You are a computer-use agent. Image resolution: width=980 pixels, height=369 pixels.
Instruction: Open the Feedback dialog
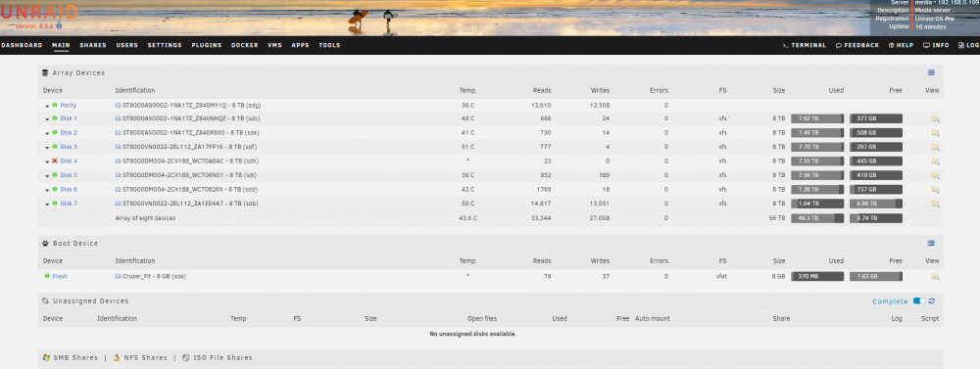click(857, 46)
